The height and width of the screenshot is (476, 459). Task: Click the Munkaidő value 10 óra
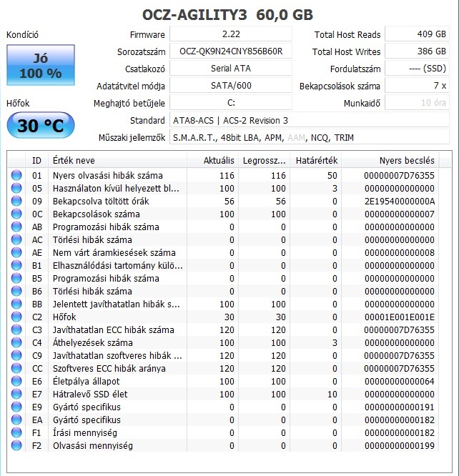pos(417,103)
